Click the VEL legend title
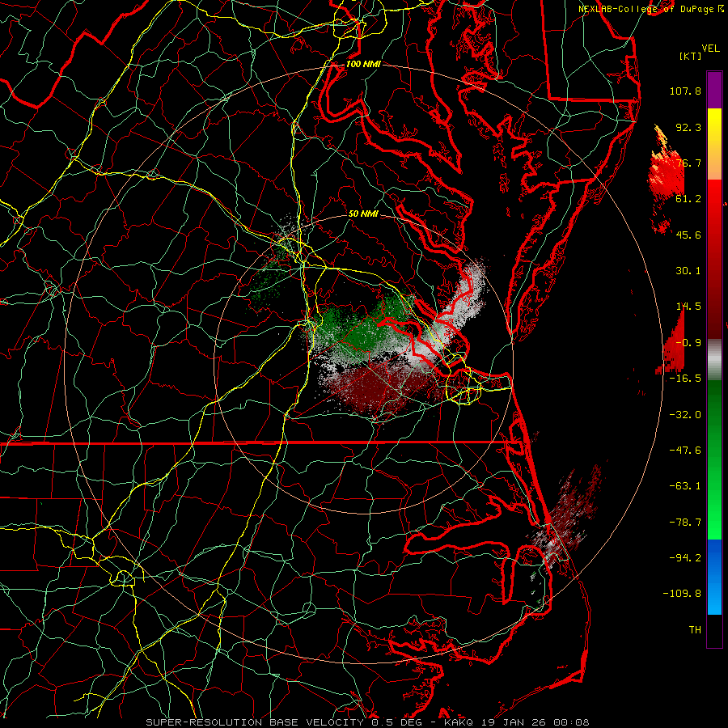Screen dimensions: 728x728 tap(710, 49)
